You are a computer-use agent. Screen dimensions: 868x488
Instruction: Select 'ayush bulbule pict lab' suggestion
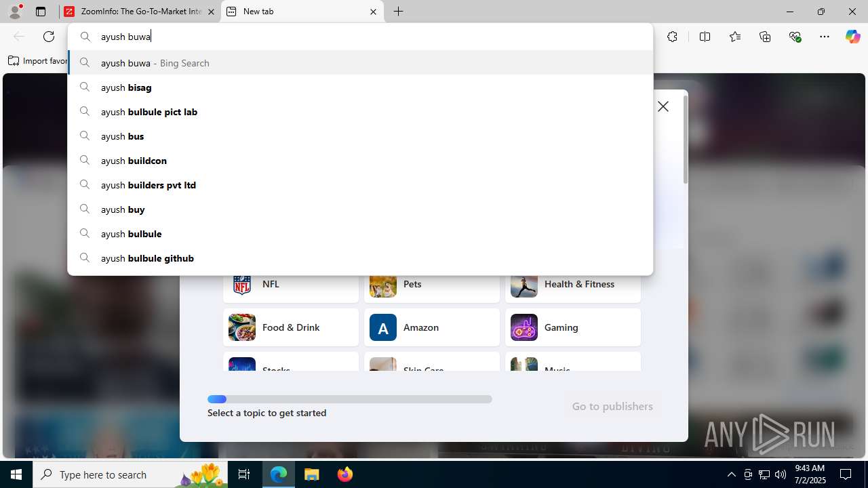click(360, 112)
